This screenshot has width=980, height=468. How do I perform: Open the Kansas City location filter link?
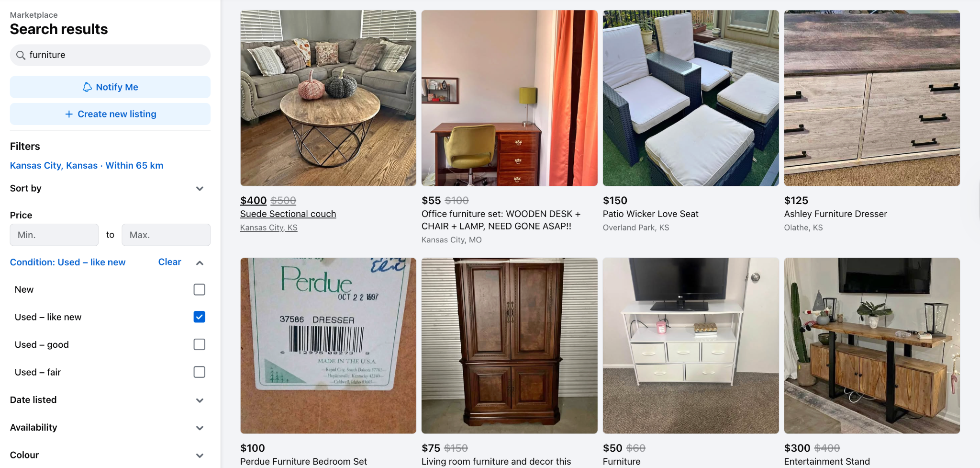click(87, 165)
